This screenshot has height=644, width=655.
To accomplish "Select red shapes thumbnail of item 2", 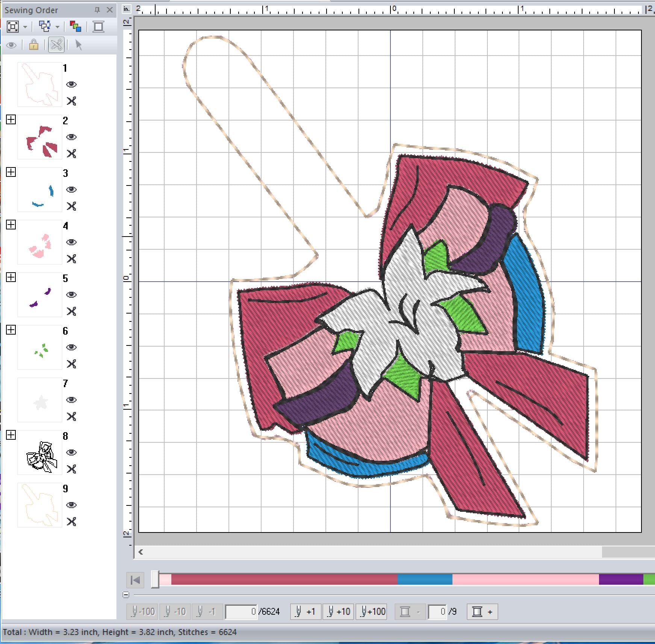I will (40, 137).
